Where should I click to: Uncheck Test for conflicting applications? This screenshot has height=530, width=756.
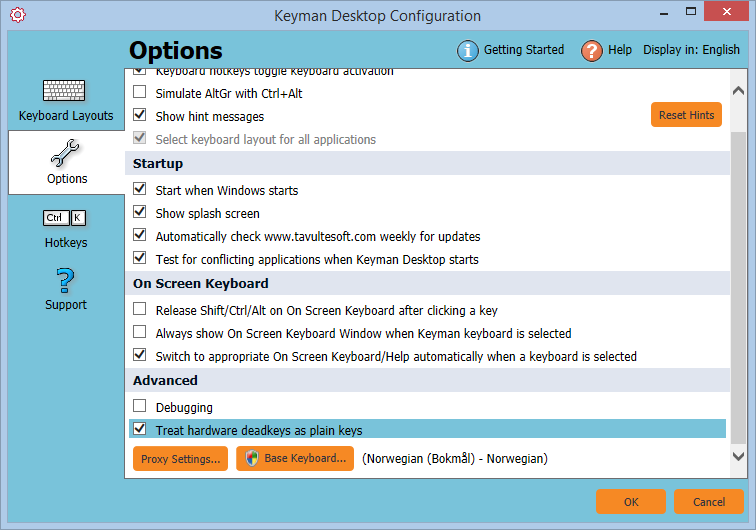(x=140, y=258)
